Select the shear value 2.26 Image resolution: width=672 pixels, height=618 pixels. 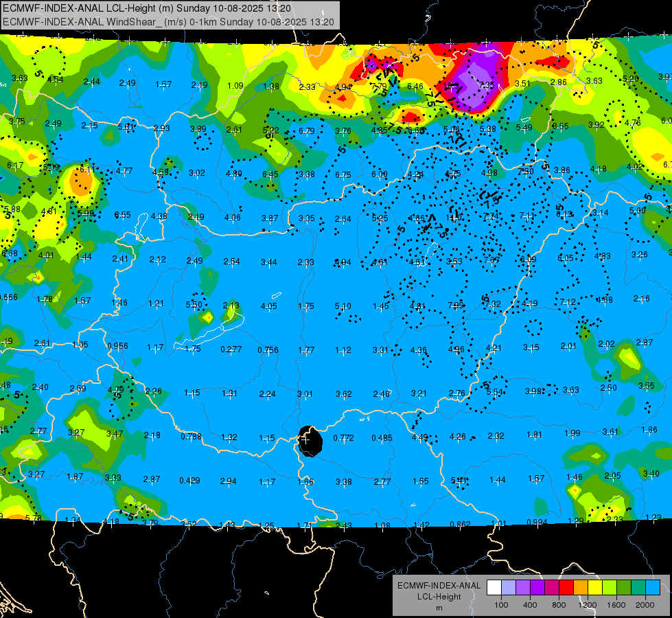click(154, 391)
